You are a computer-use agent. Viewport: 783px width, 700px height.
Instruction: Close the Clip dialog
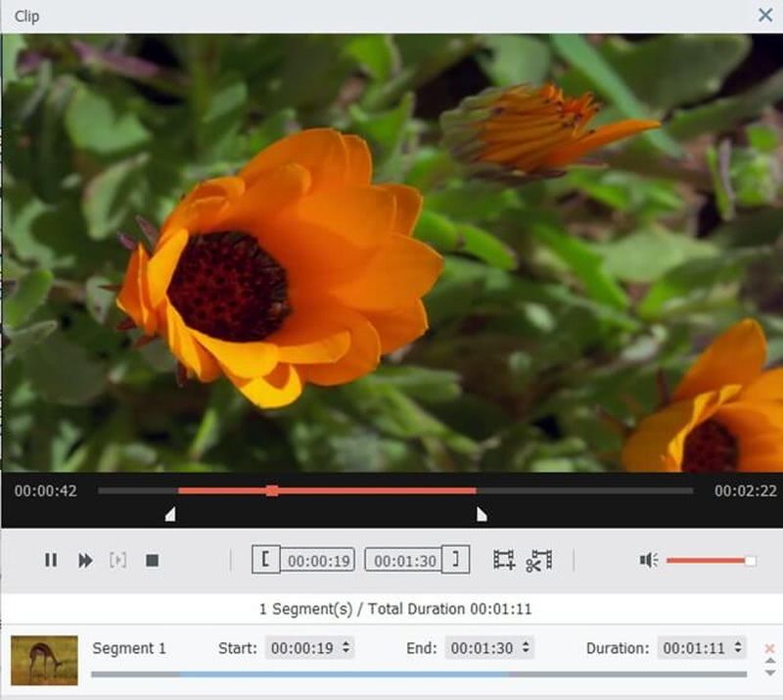765,15
